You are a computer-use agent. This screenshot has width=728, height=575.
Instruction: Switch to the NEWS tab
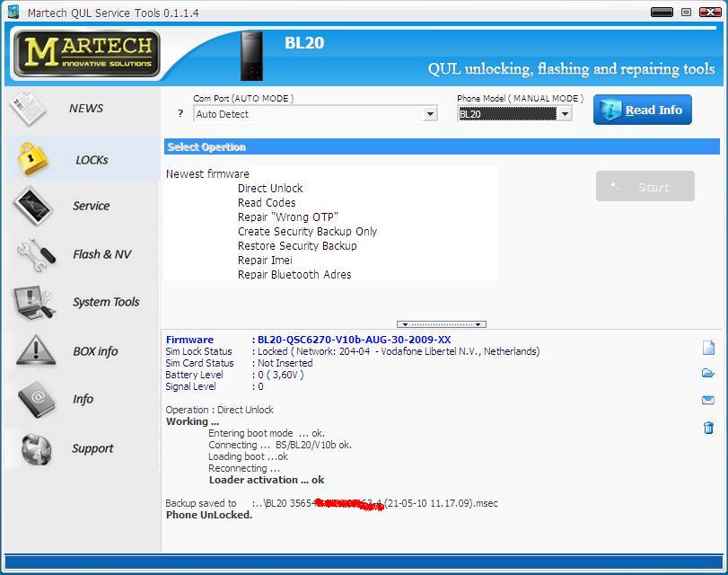[x=86, y=109]
